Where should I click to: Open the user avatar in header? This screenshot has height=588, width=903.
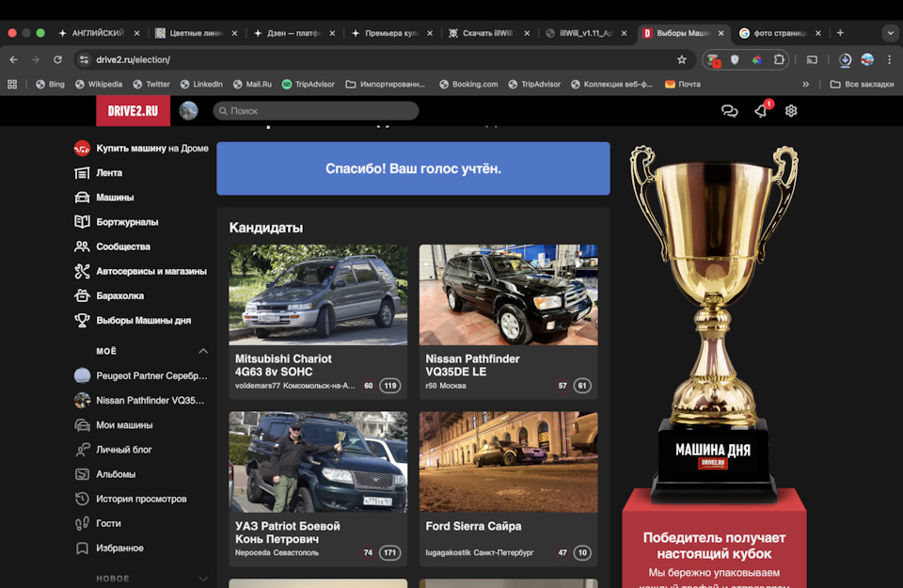pos(188,111)
